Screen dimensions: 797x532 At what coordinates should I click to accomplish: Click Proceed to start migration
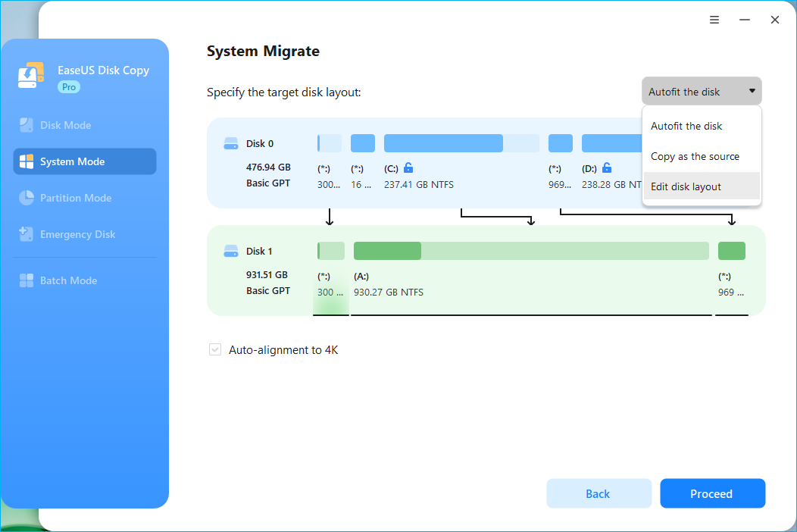pos(712,493)
